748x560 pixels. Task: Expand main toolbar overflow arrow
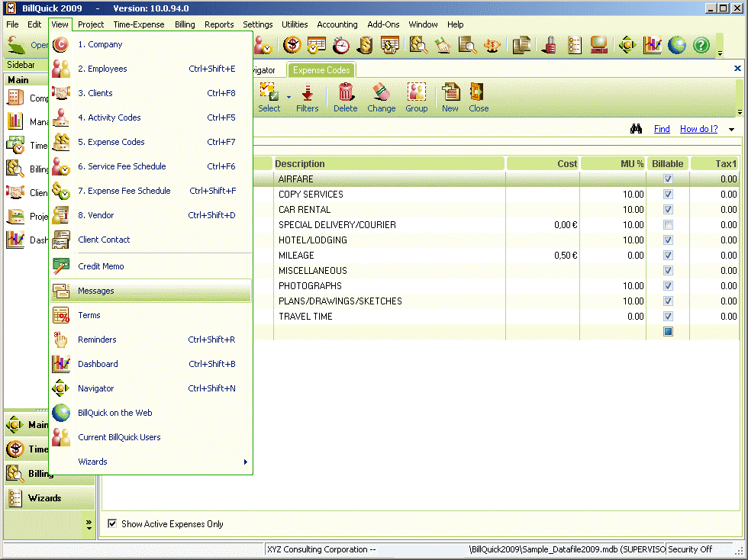coord(720,53)
